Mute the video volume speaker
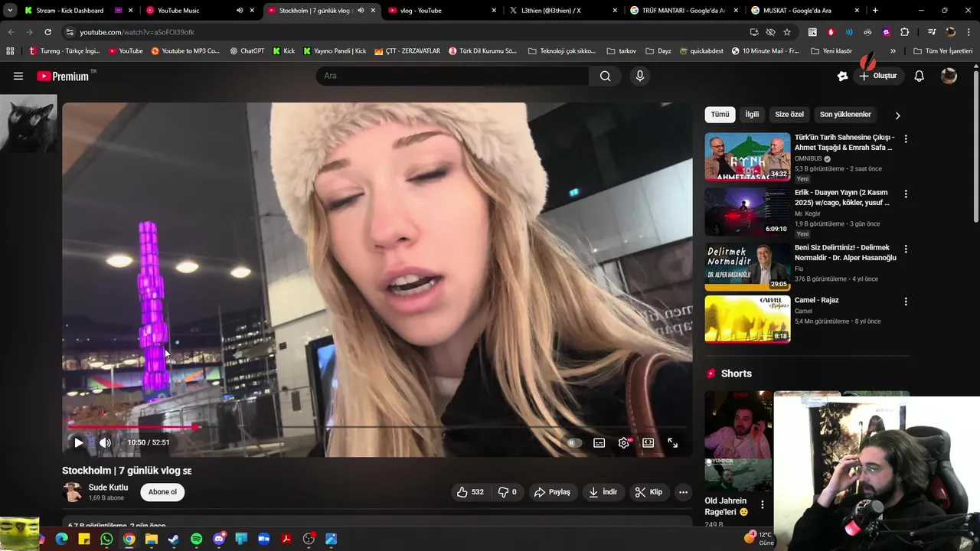 (105, 442)
